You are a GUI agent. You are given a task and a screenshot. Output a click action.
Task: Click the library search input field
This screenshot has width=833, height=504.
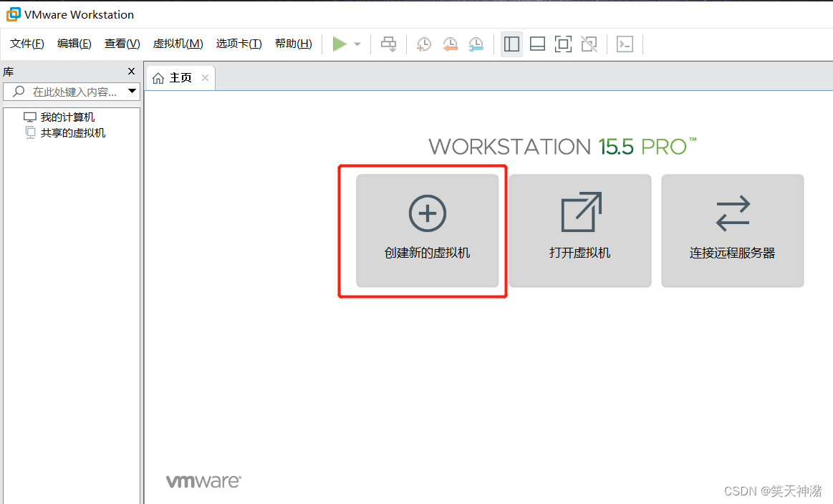[x=72, y=92]
